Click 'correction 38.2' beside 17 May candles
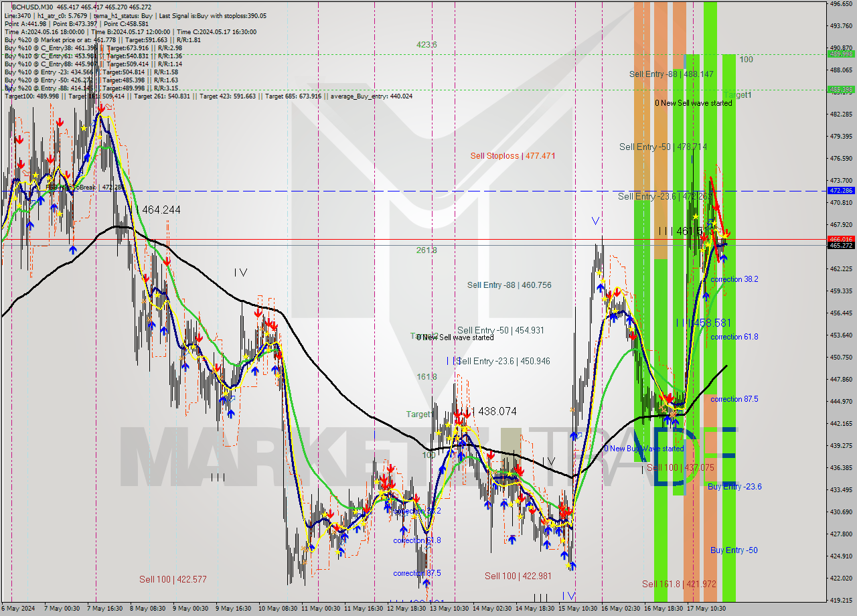Screen dimensions: 857x616 tap(734, 279)
